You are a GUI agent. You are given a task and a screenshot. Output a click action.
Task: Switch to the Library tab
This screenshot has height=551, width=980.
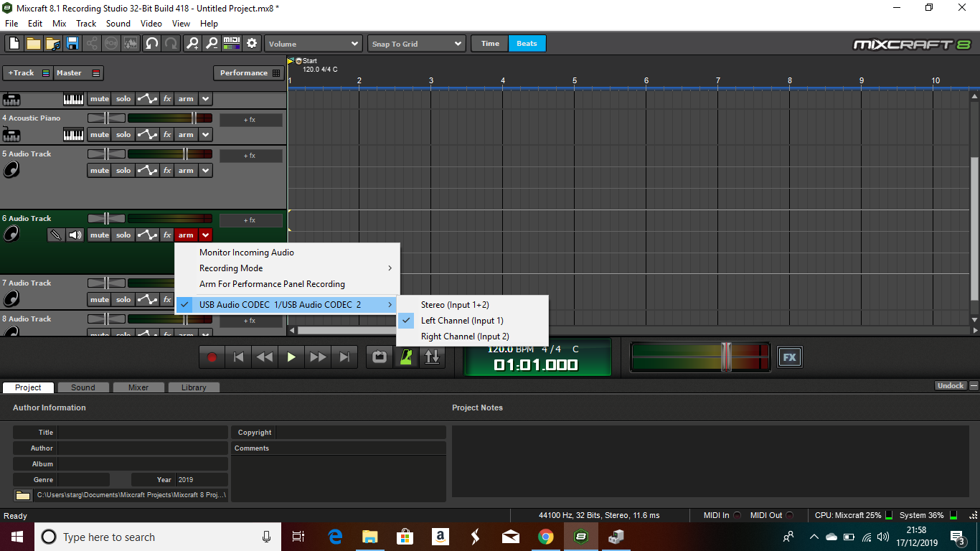click(194, 387)
